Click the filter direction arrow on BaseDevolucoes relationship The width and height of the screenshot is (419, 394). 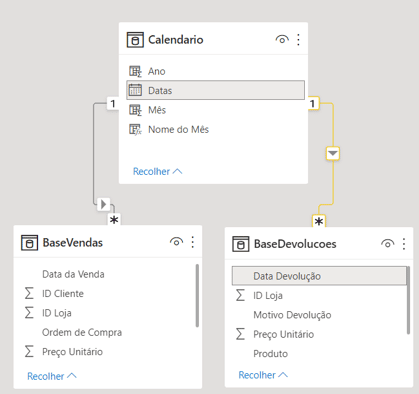pyautogui.click(x=333, y=154)
